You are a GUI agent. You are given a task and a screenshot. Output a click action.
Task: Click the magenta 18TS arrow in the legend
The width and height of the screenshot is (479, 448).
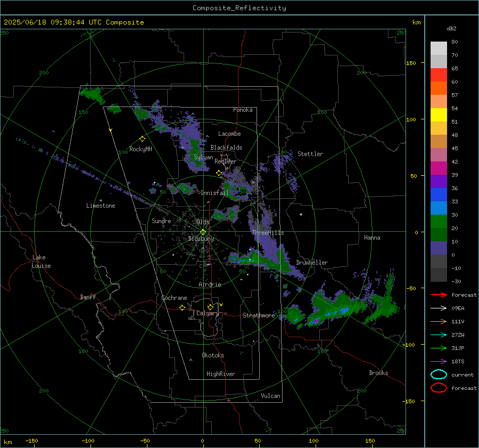(439, 362)
